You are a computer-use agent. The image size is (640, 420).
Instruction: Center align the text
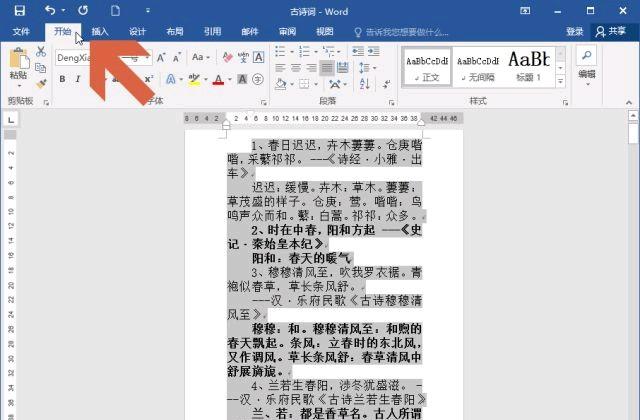296,68
